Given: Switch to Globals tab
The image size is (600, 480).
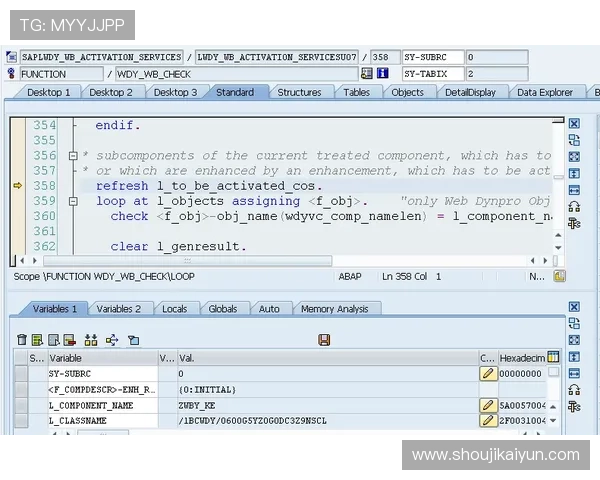Looking at the screenshot, I should (x=223, y=309).
